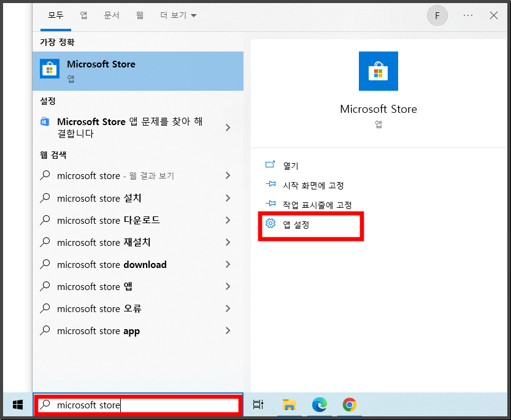
Task: Open the Windows Start menu button
Action: point(18,405)
